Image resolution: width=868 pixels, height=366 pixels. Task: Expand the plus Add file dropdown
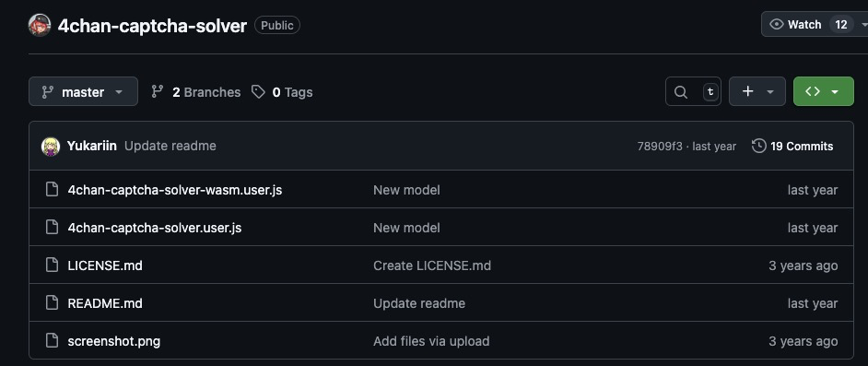point(757,91)
